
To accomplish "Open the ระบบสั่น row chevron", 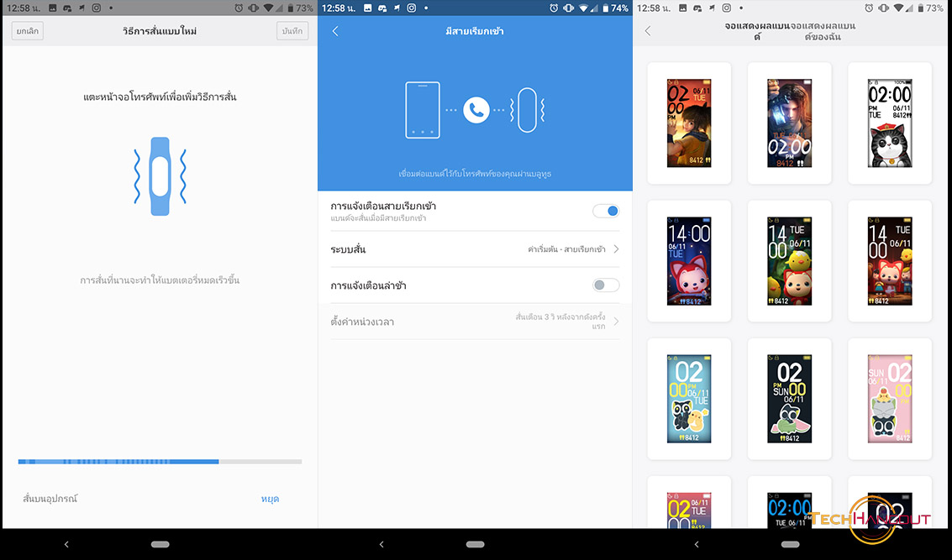I will (x=616, y=249).
